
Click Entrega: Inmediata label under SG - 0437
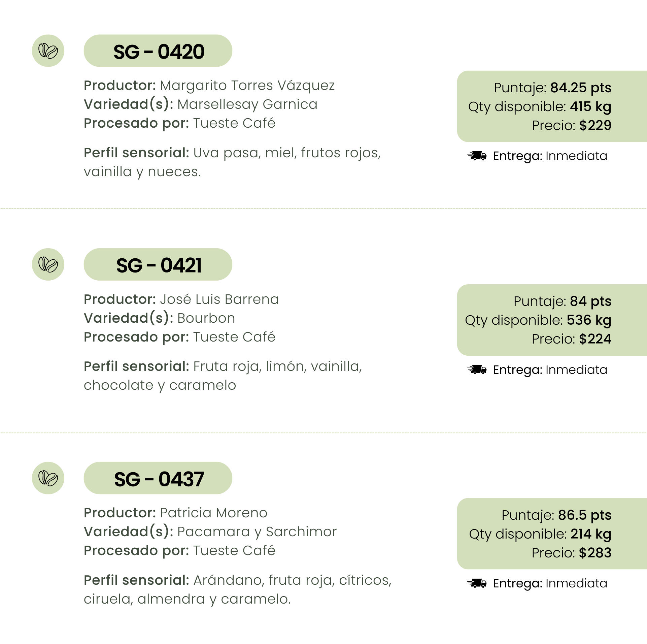tap(550, 583)
